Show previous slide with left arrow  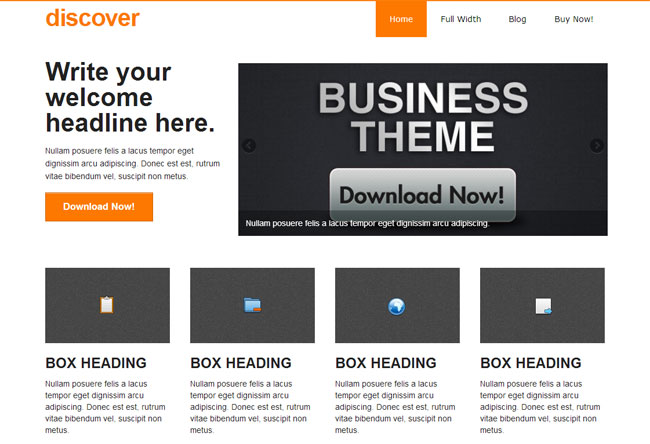[x=249, y=146]
